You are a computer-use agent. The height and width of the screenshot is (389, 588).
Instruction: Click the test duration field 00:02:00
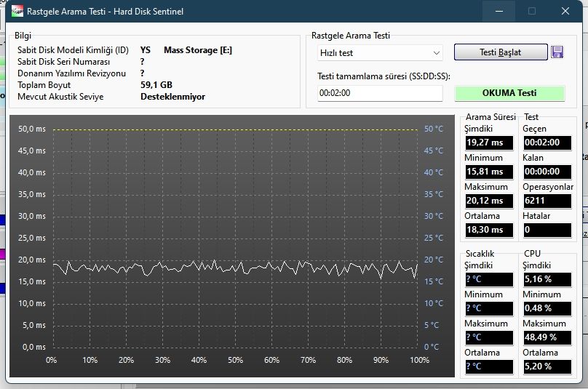(x=379, y=93)
